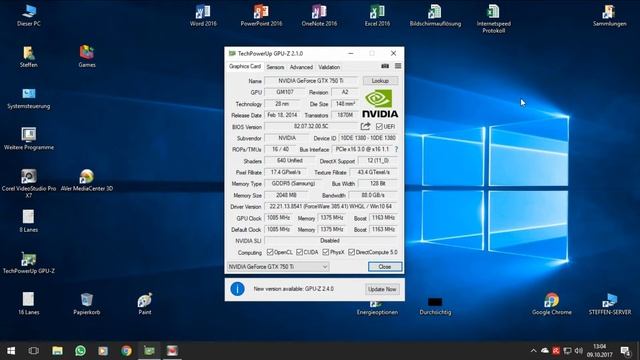Image resolution: width=640 pixels, height=360 pixels.
Task: Open Bildschirmauflösung desktop icon
Action: pos(435,15)
